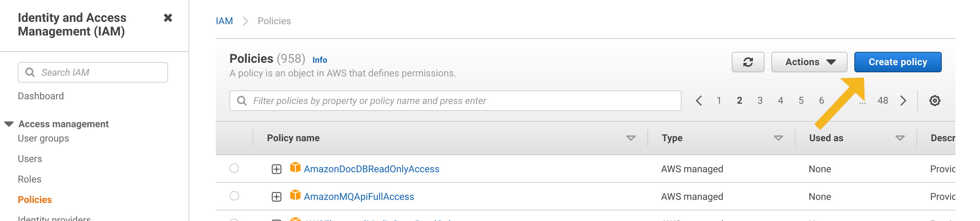
Task: Click the AWS managed cube icon beside AmazonMQApiFullAccess
Action: pos(296,196)
